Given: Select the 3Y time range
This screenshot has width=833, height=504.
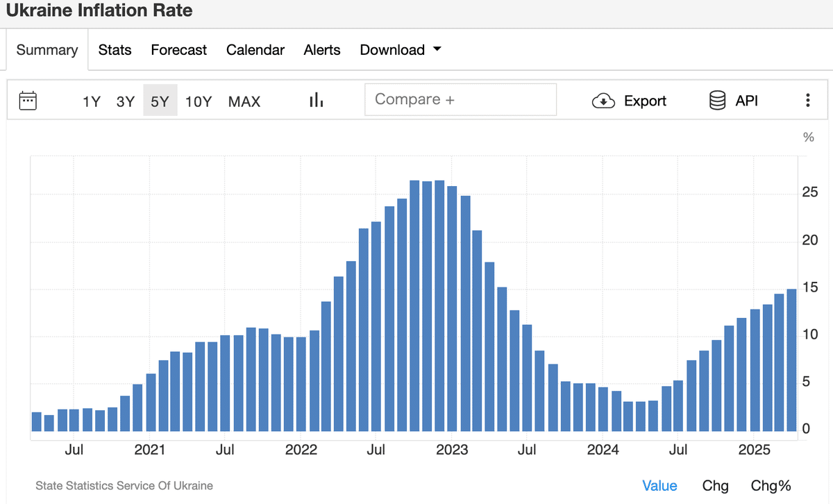Looking at the screenshot, I should click(126, 101).
